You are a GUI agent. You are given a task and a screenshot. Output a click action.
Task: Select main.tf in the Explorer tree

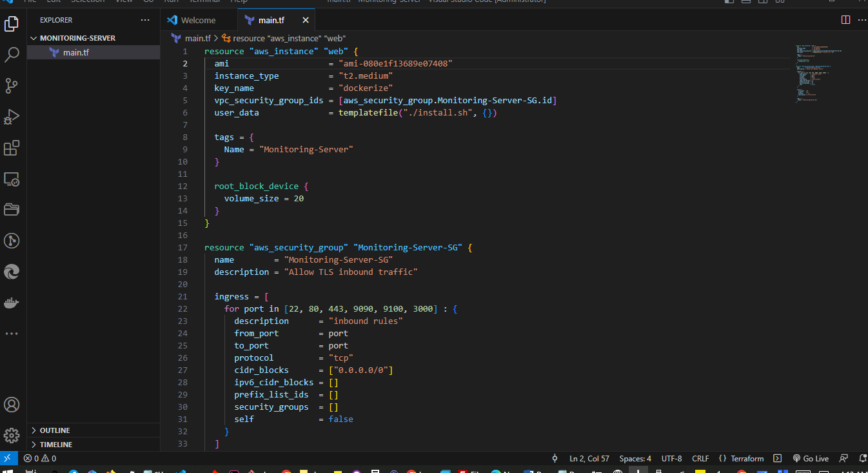point(75,52)
